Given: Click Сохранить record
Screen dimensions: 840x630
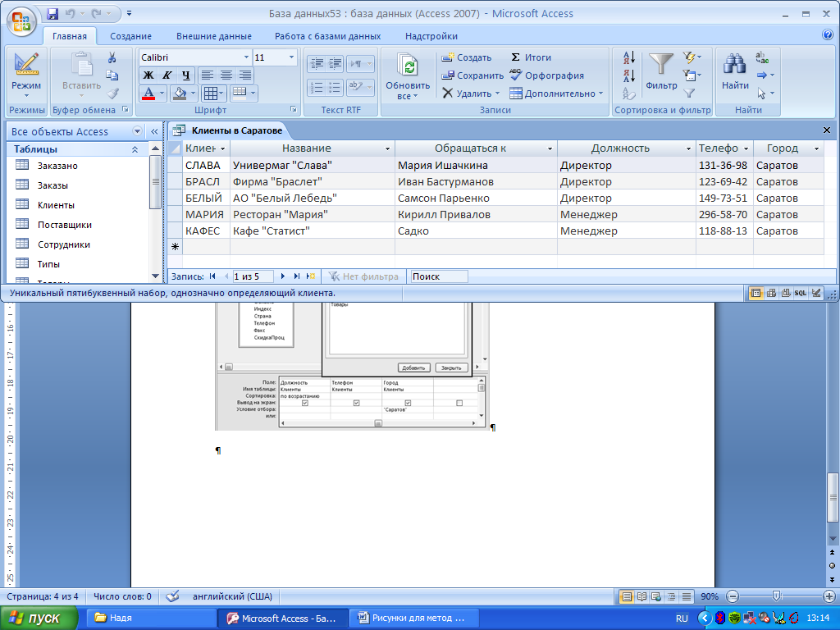Looking at the screenshot, I should pos(472,75).
